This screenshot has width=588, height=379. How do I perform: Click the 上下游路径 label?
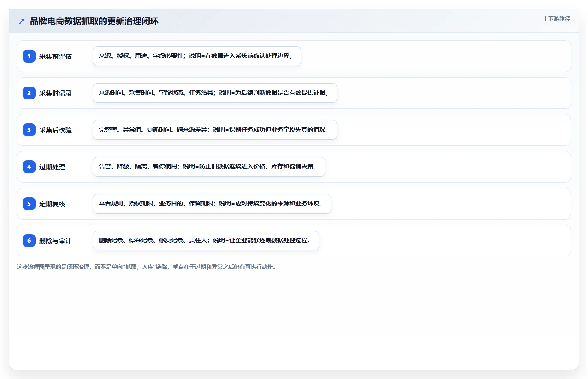(556, 19)
